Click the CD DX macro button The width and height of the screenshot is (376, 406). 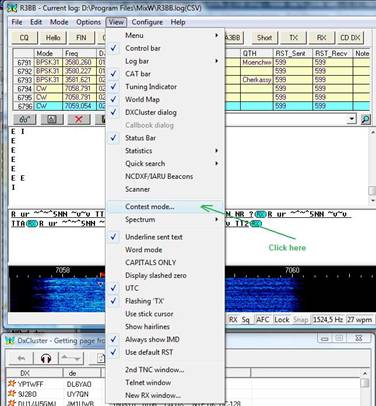pyautogui.click(x=350, y=38)
